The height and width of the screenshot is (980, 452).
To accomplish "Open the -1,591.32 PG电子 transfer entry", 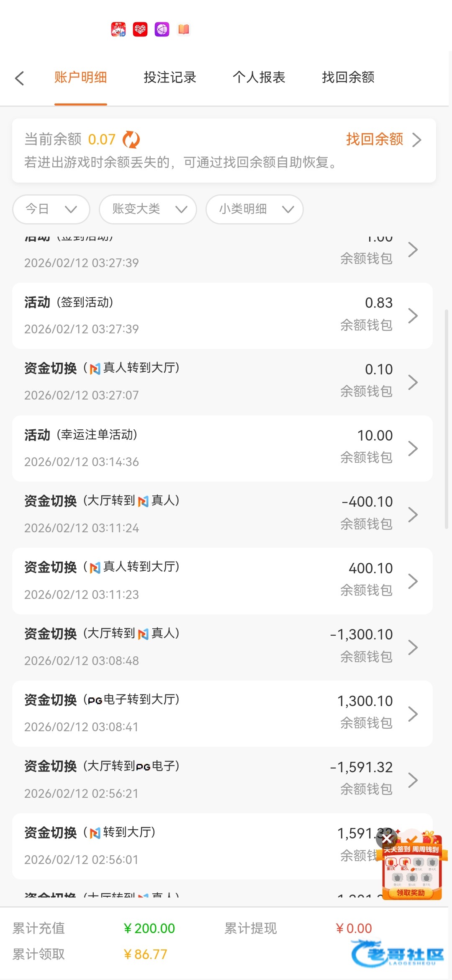I will point(222,779).
